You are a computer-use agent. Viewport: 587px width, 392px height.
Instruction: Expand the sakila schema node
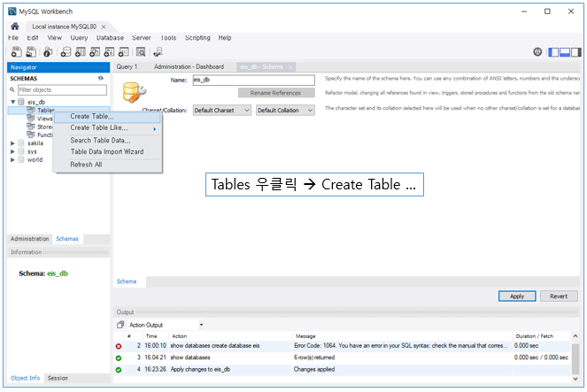coord(12,142)
